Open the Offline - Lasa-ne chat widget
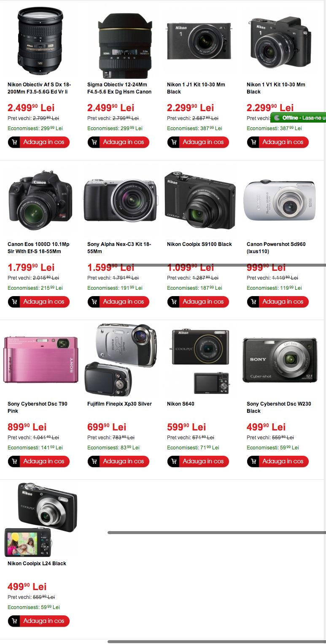 (298, 118)
